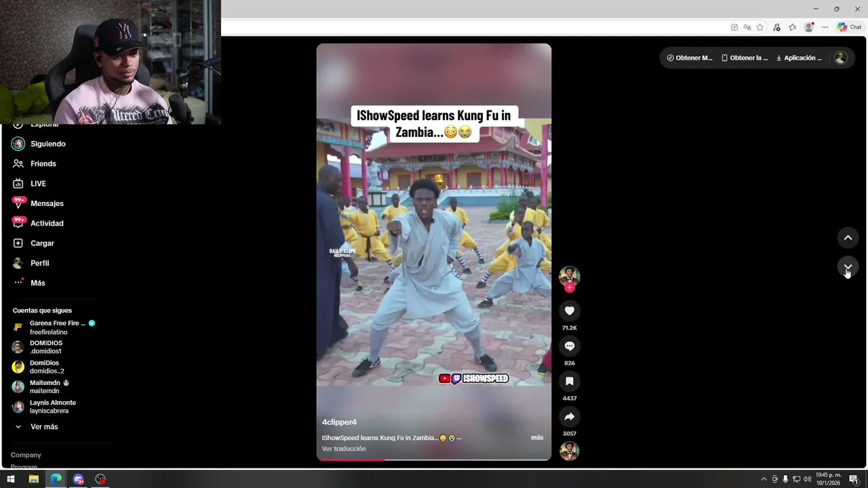868x488 pixels.
Task: Like the video with the heart icon
Action: [570, 311]
